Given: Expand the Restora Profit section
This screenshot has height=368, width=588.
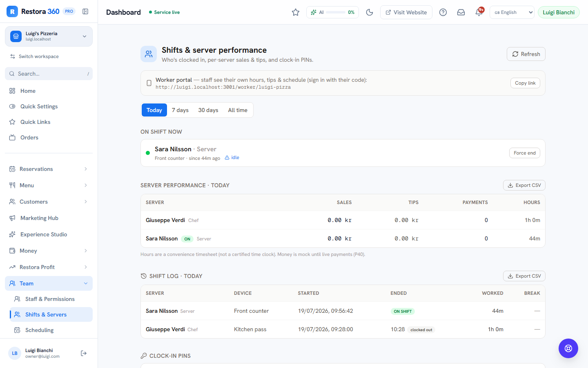Looking at the screenshot, I should coord(49,267).
